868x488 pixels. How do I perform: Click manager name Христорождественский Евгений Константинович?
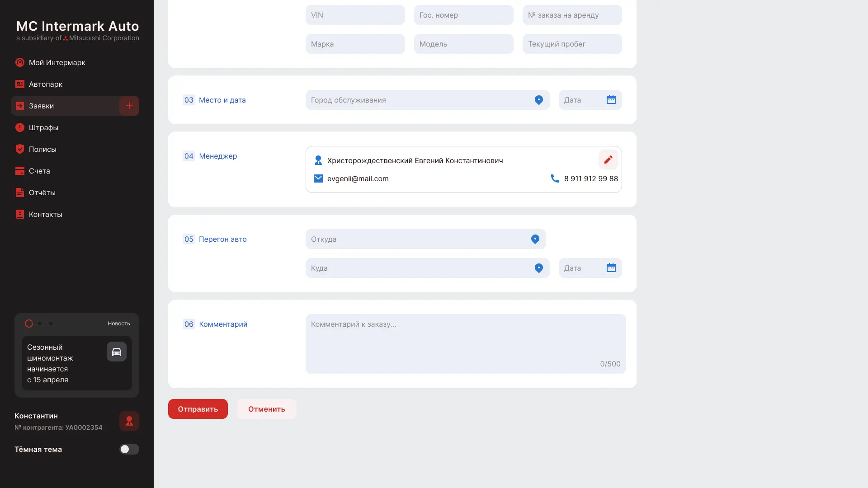(x=415, y=160)
